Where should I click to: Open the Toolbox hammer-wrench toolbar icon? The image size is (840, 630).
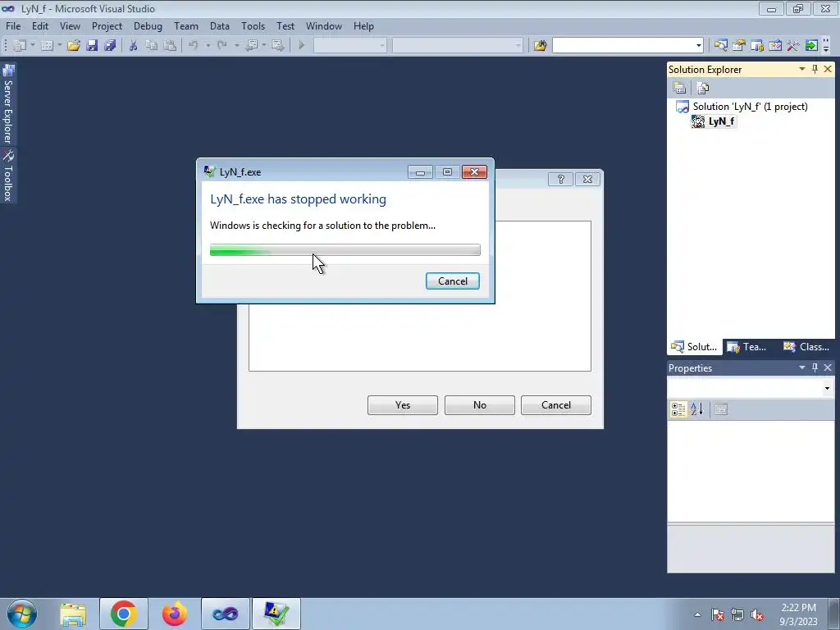(793, 46)
